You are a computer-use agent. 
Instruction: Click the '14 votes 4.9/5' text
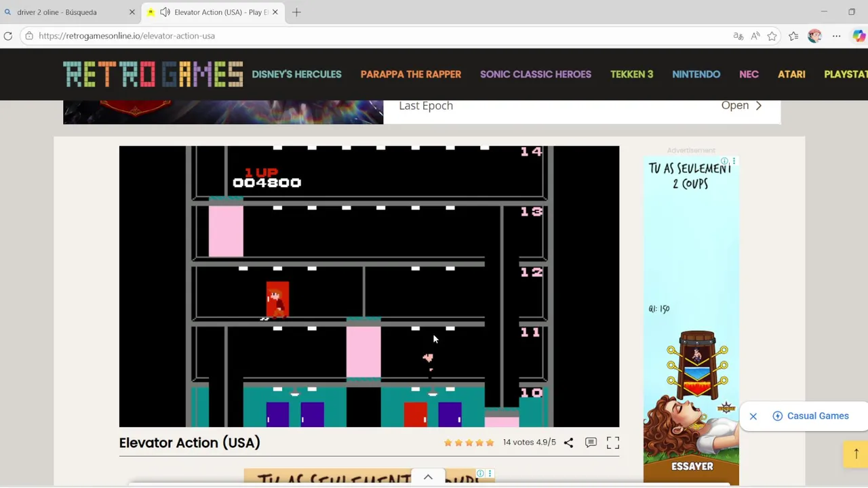529,443
